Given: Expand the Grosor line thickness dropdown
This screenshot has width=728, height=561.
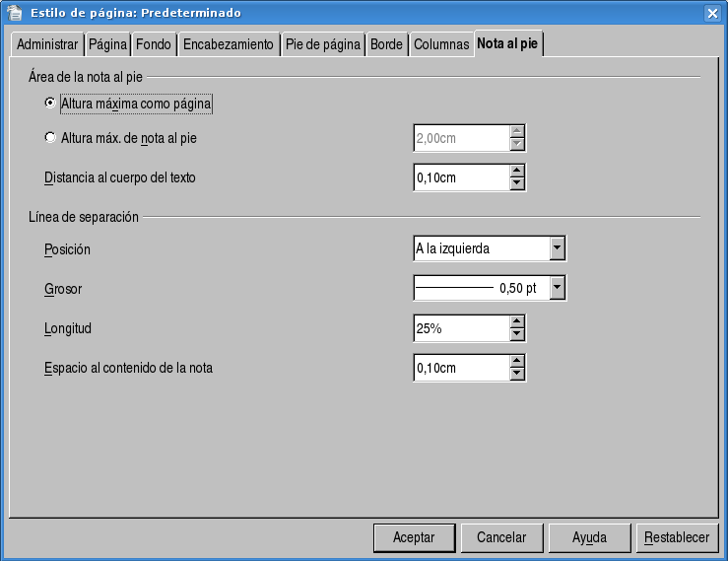Looking at the screenshot, I should pyautogui.click(x=558, y=288).
